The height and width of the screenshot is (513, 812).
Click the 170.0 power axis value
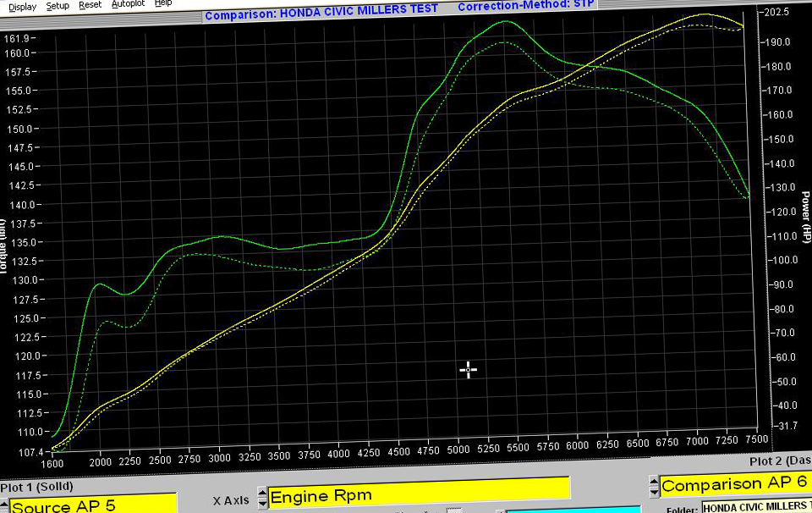click(779, 91)
